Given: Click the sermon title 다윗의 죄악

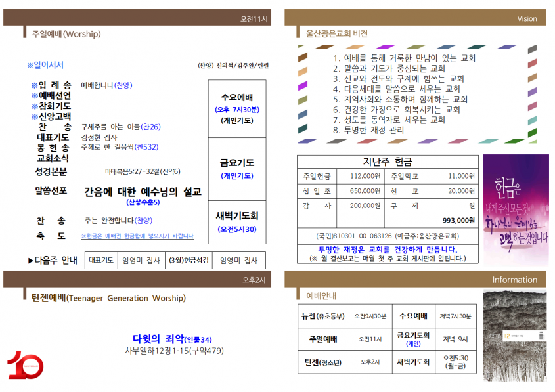Looking at the screenshot, I should click(172, 339).
